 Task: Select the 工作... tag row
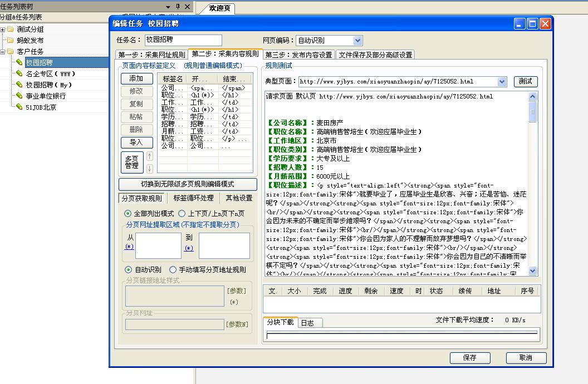204,102
